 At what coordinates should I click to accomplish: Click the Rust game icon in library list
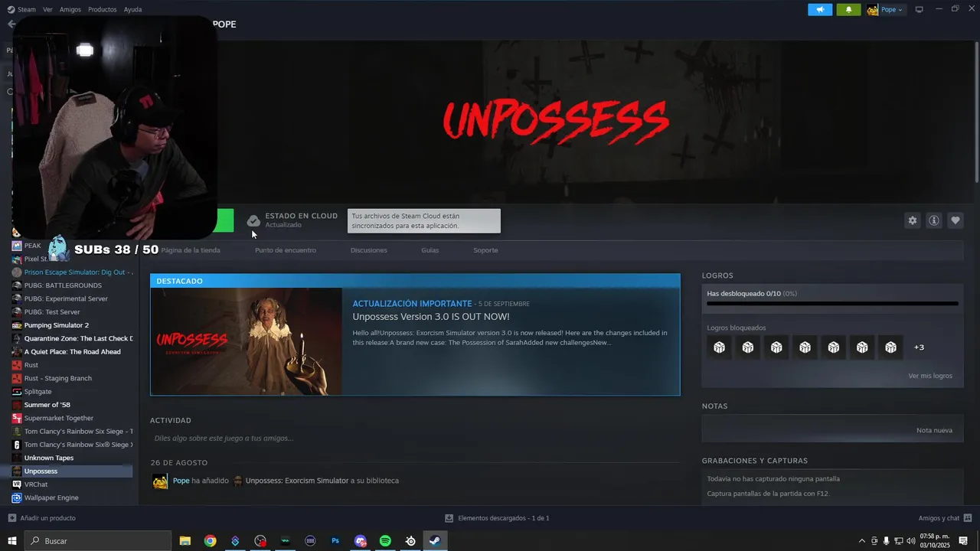pyautogui.click(x=17, y=365)
